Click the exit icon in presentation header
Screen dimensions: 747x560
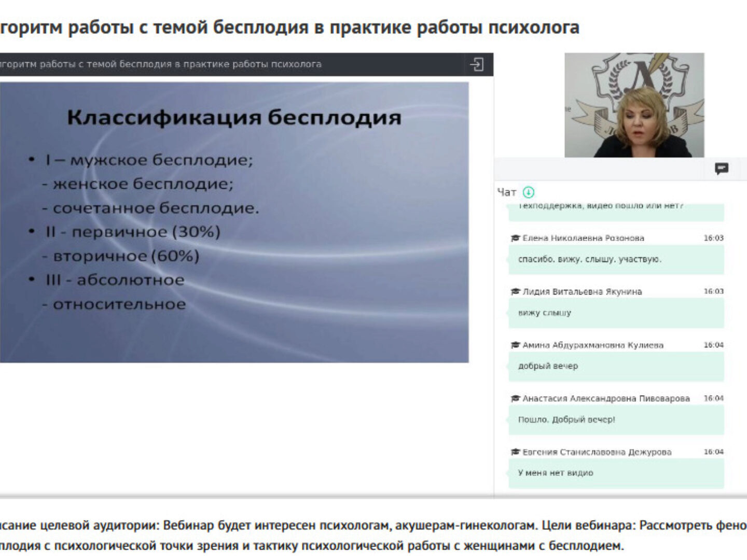point(476,64)
